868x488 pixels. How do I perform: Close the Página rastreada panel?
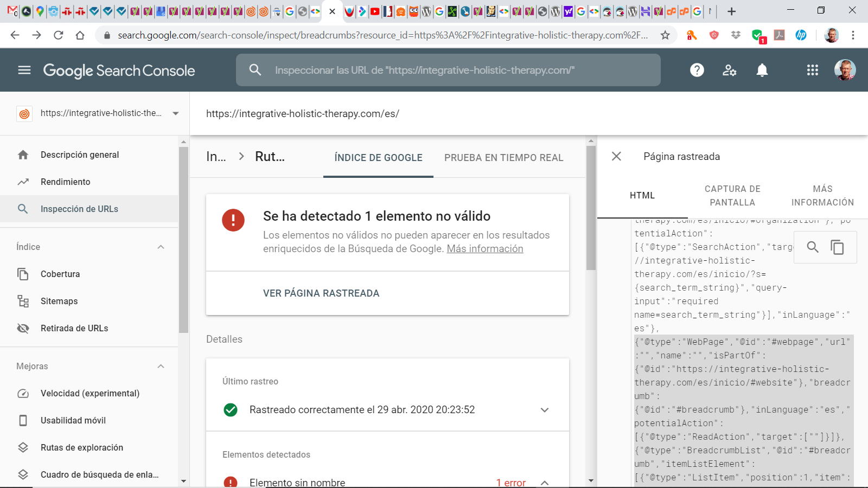(616, 156)
